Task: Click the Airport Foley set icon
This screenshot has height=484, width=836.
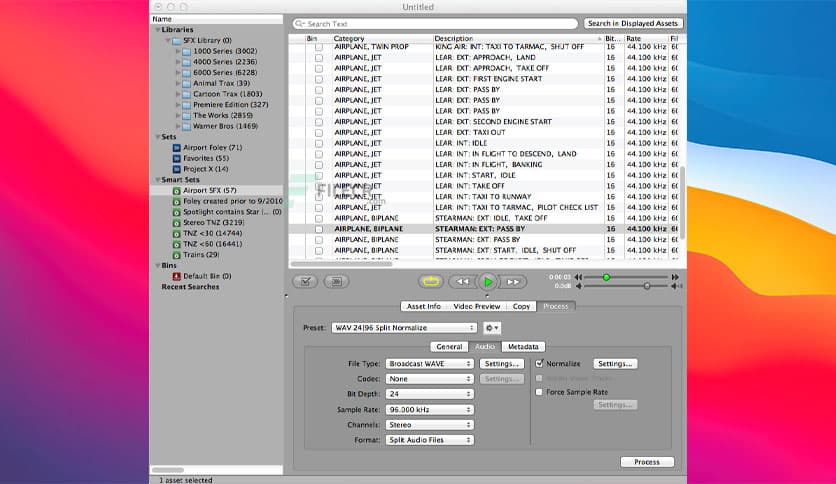Action: [x=176, y=148]
